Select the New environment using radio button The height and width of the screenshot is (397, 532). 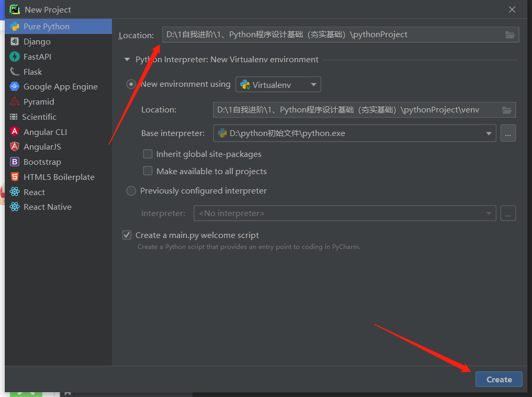click(x=131, y=84)
